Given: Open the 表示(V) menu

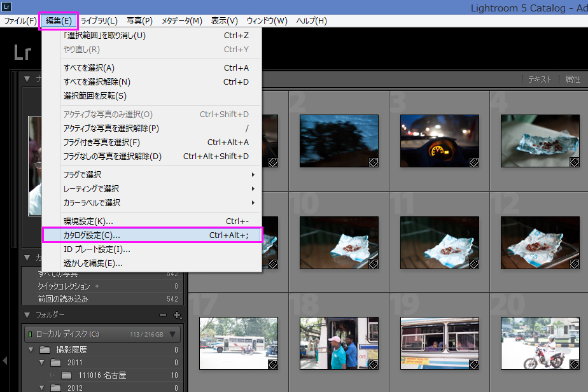Looking at the screenshot, I should 224,21.
